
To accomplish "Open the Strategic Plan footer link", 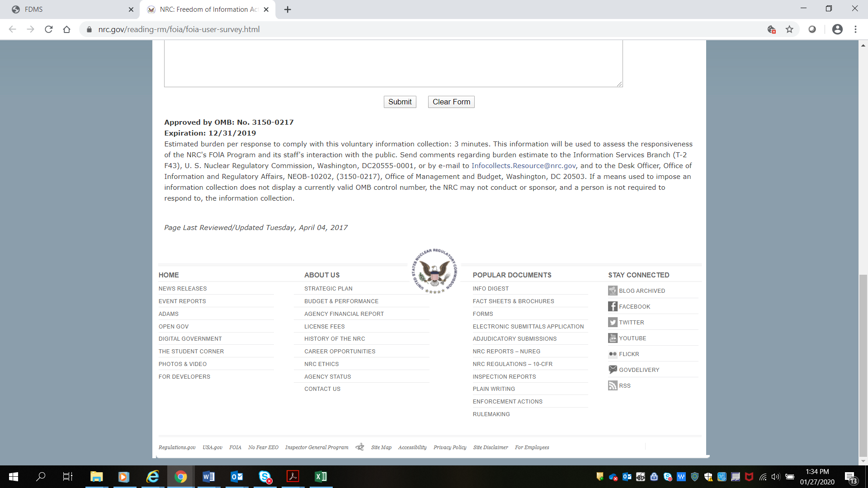I will [x=328, y=288].
